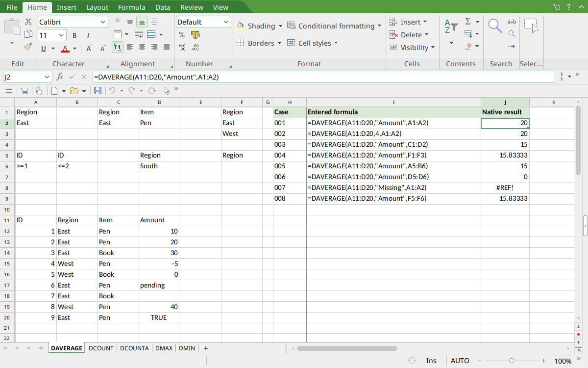Click the large Paste clipboard icon
This screenshot has height=368, width=588.
click(12, 26)
